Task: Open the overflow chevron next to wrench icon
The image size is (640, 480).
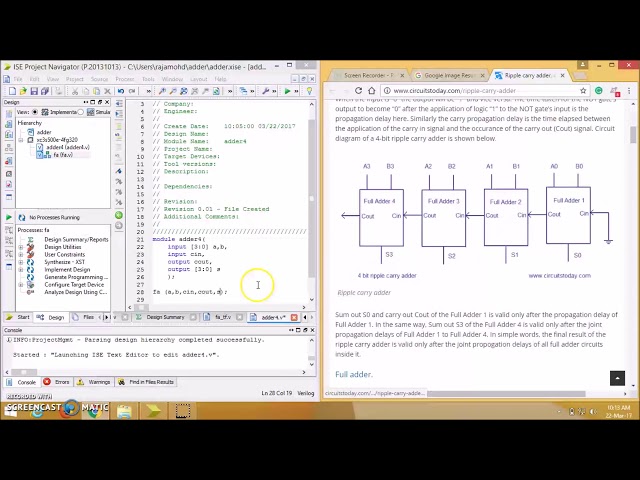Action: (x=275, y=91)
